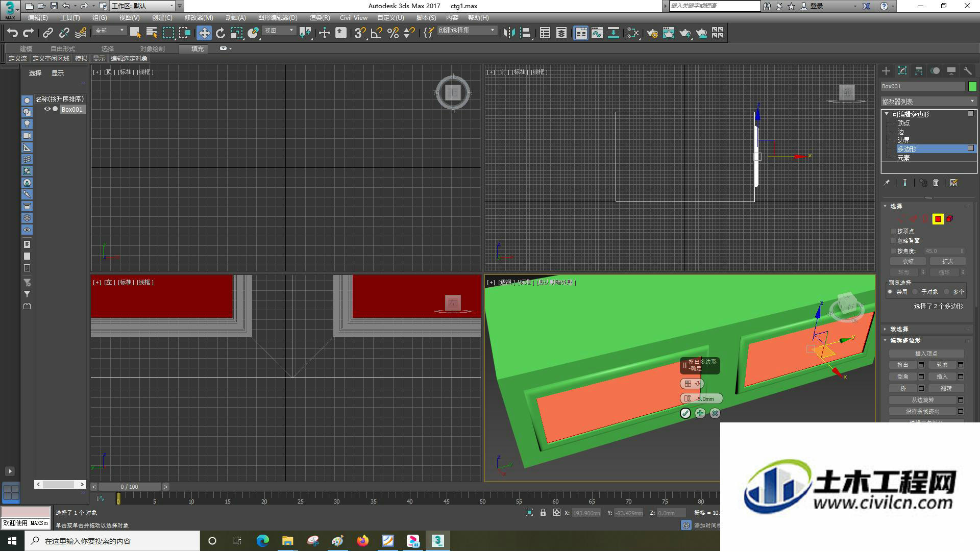980x552 pixels.
Task: Toggle Percent Snap icon
Action: [393, 33]
